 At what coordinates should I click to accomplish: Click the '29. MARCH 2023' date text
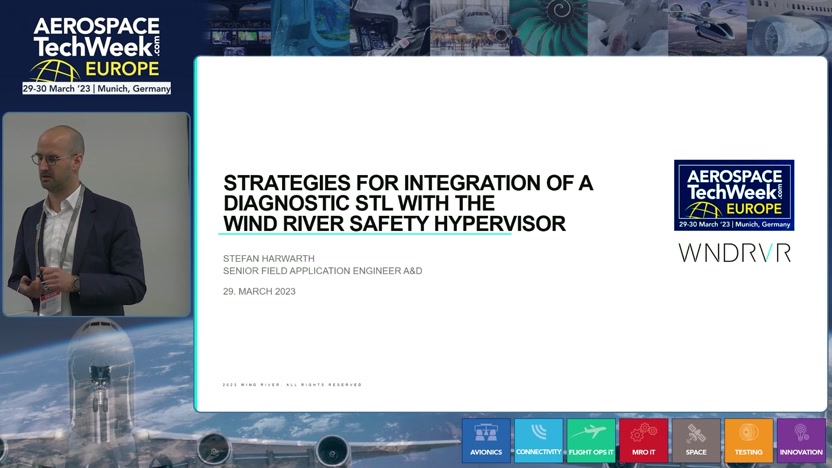point(259,291)
